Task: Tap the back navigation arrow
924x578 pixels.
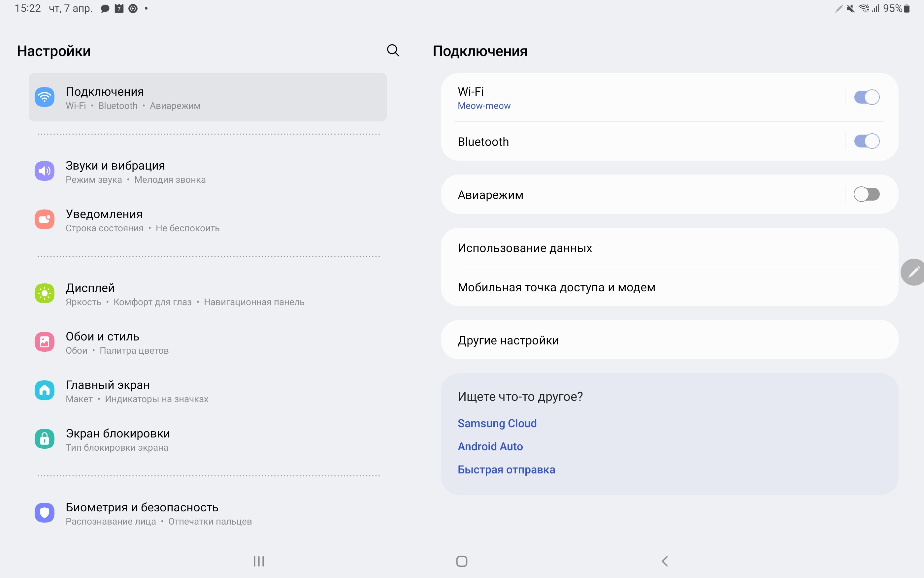Action: [x=665, y=561]
